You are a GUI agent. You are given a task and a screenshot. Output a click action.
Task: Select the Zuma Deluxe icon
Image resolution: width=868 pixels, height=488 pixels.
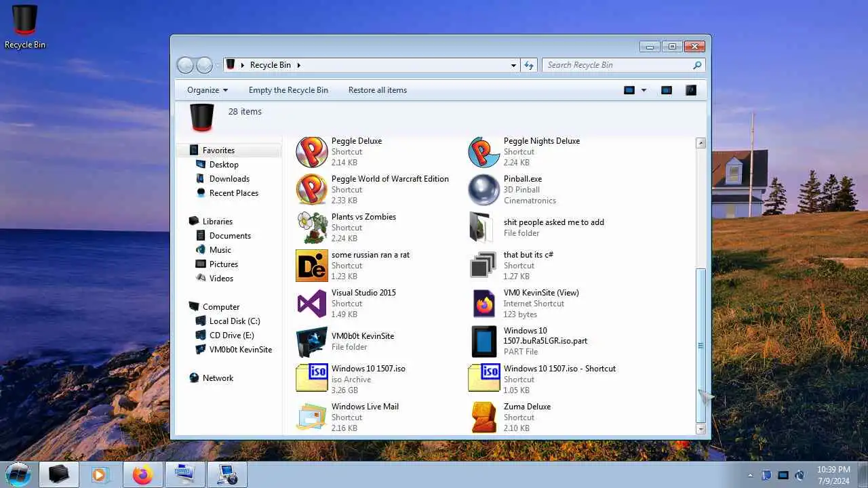click(484, 418)
